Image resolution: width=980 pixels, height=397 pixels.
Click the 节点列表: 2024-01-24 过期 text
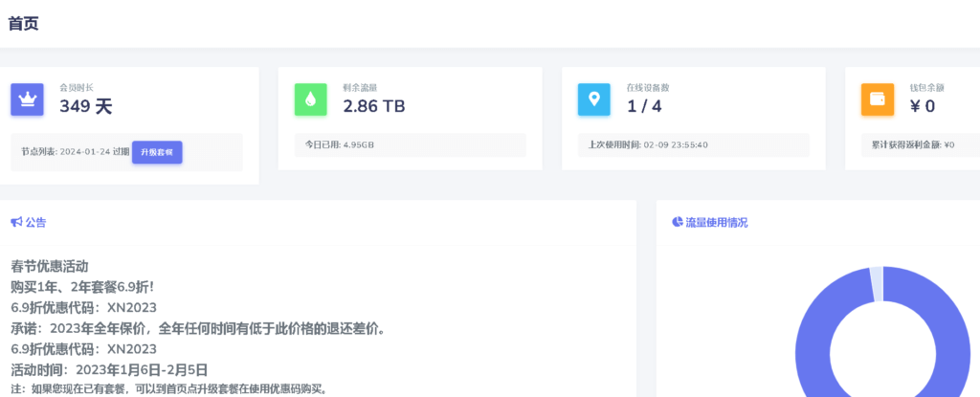click(76, 152)
